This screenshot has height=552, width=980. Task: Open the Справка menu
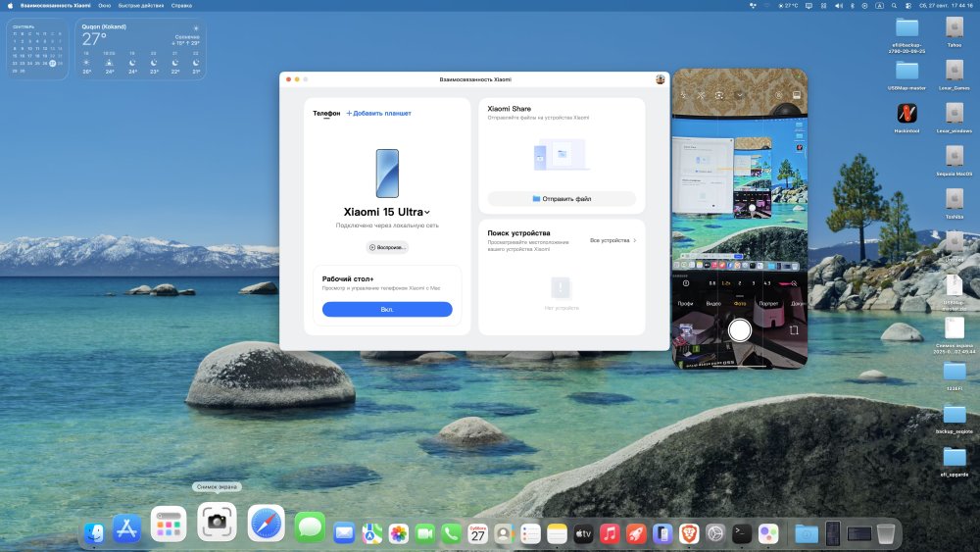(x=181, y=6)
